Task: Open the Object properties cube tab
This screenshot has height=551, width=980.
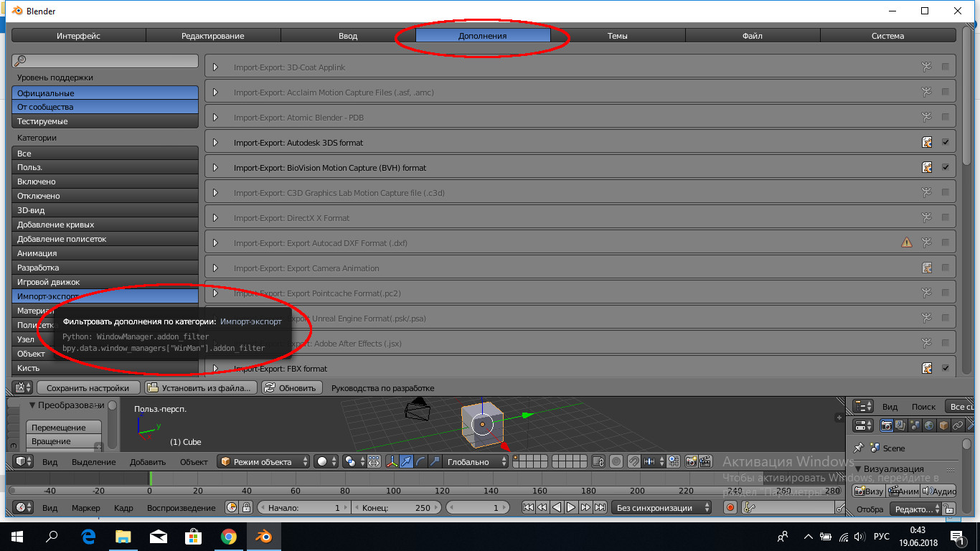Action: [x=943, y=425]
